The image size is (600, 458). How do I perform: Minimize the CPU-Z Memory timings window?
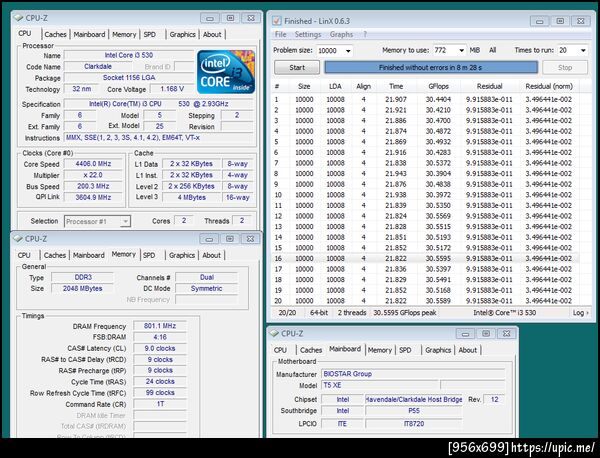click(209, 239)
